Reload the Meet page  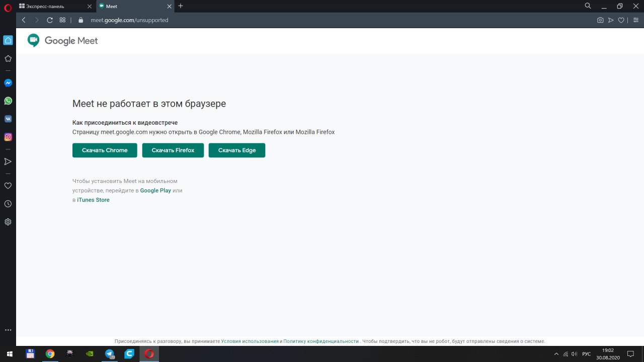(x=50, y=20)
